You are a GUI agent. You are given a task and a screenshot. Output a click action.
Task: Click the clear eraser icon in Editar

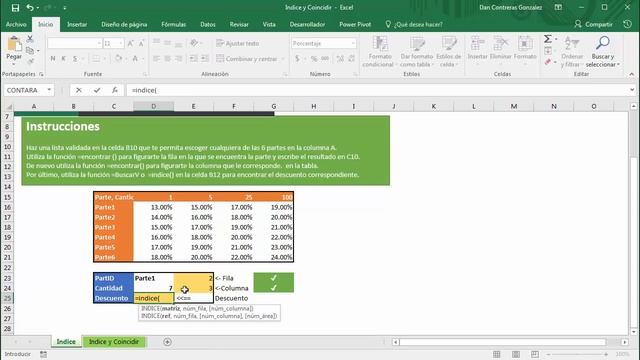[x=548, y=62]
